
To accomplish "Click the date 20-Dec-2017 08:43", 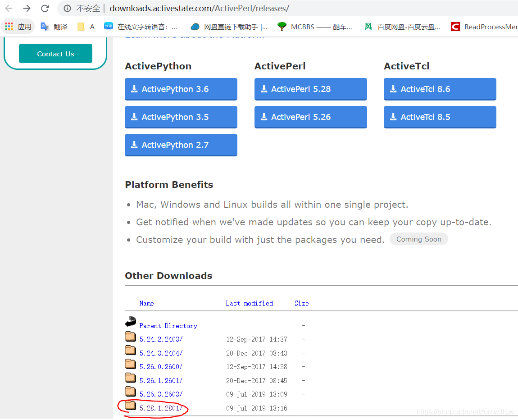I will pos(257,353).
